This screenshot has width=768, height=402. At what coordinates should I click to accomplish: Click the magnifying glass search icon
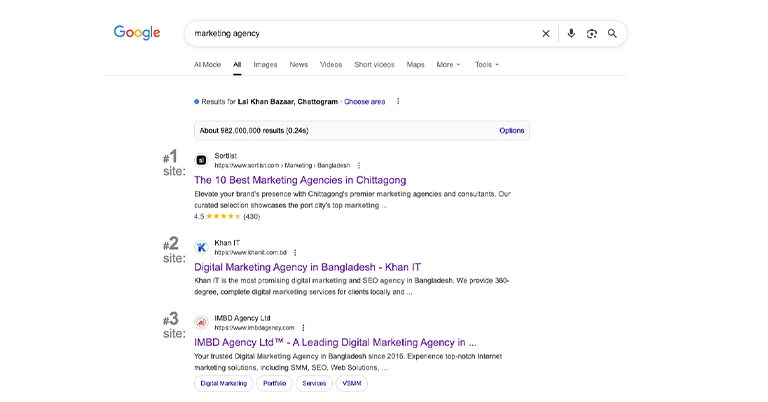click(x=612, y=33)
